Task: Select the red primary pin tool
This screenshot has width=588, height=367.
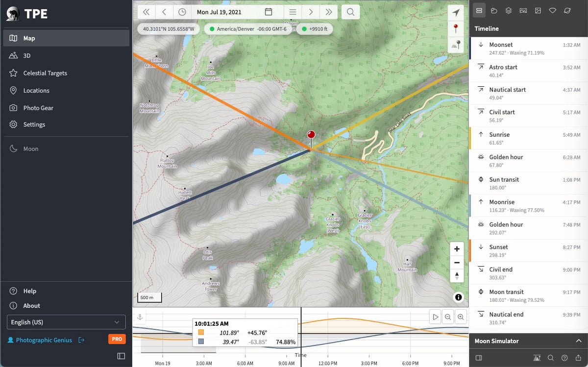Action: click(x=456, y=28)
